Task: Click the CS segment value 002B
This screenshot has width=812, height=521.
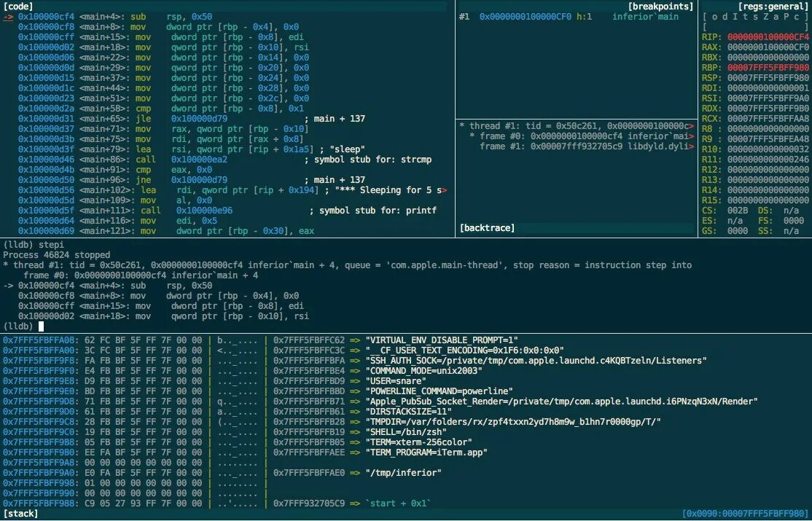Action: click(x=738, y=211)
